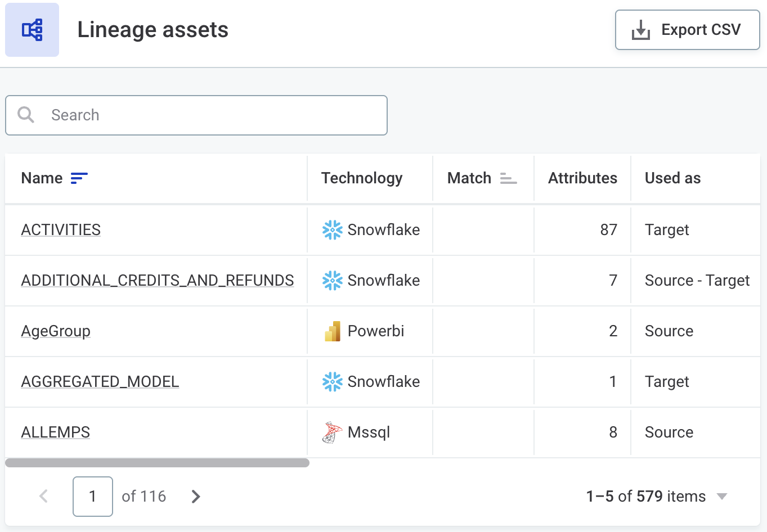767x532 pixels.
Task: Click the Power BI icon beside AgeGroup
Action: [332, 331]
